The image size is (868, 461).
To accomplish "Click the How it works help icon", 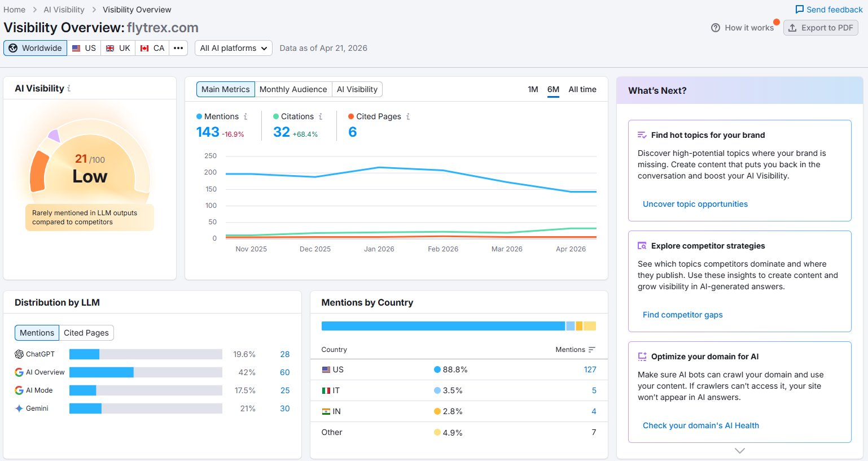I will pos(716,28).
